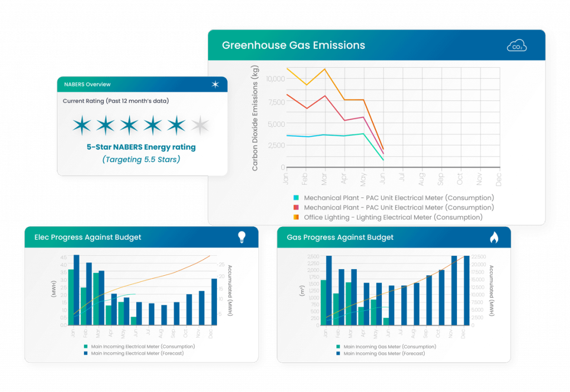Select the fifth teal rating star
The width and height of the screenshot is (570, 392).
(x=176, y=125)
